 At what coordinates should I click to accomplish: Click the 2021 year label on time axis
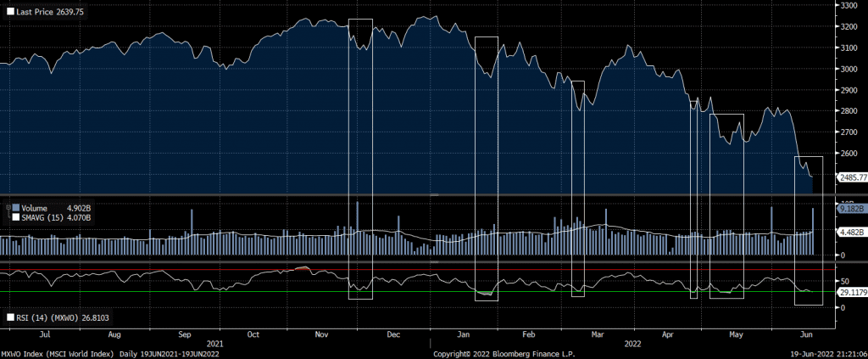pos(214,344)
